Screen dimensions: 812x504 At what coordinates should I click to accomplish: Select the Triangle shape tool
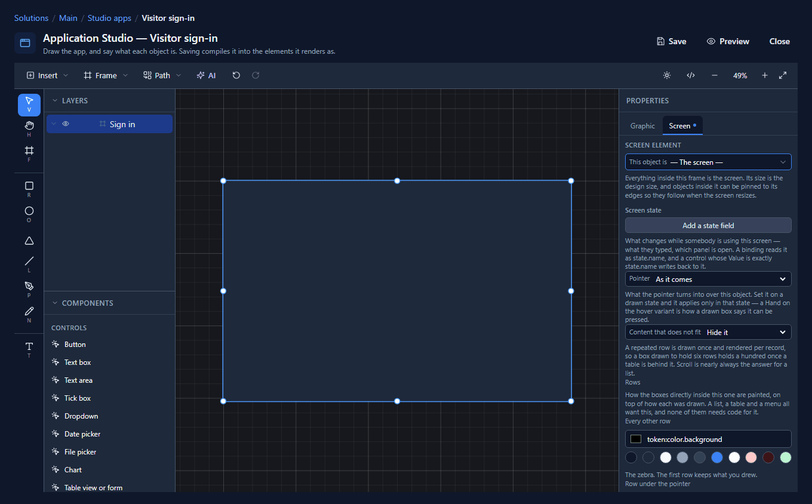click(29, 241)
